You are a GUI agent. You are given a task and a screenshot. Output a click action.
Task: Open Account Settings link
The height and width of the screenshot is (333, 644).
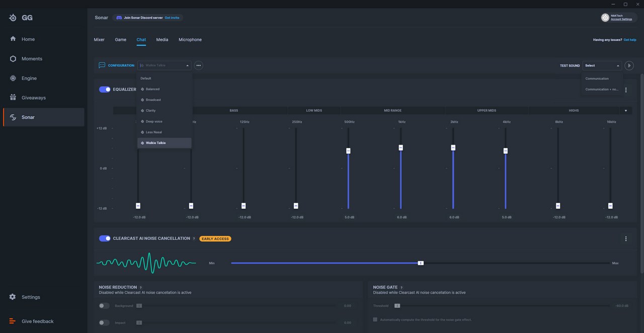tap(621, 20)
